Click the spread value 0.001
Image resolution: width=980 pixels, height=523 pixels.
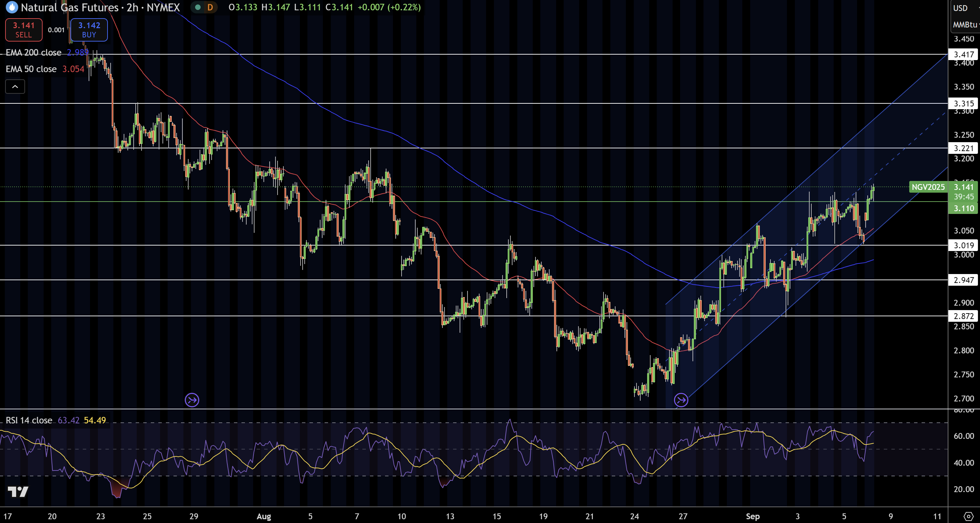pos(56,30)
